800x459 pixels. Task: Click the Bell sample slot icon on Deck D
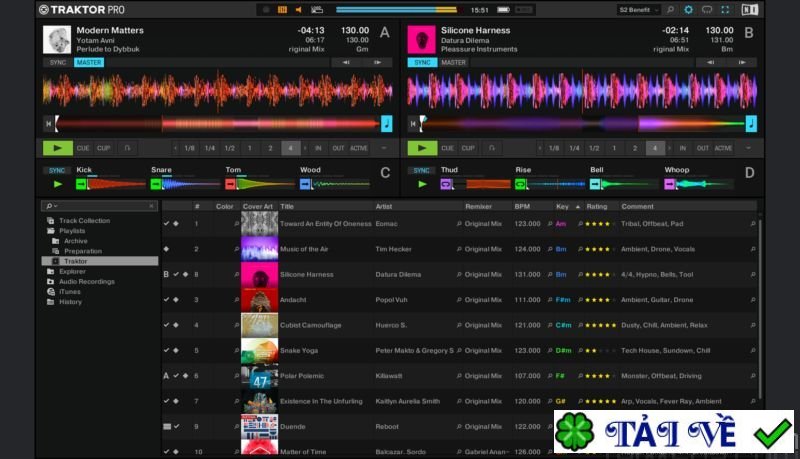click(596, 184)
